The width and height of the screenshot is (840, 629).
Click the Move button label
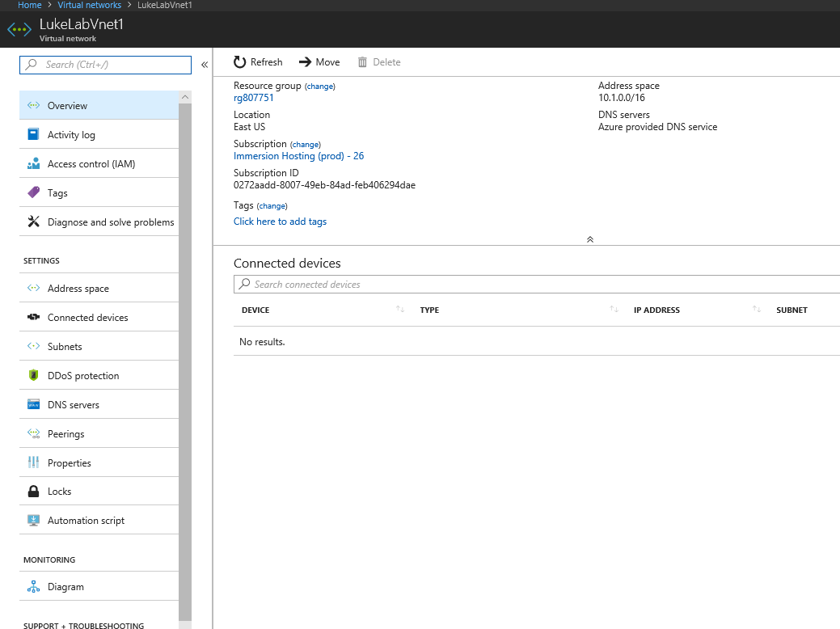tap(327, 62)
